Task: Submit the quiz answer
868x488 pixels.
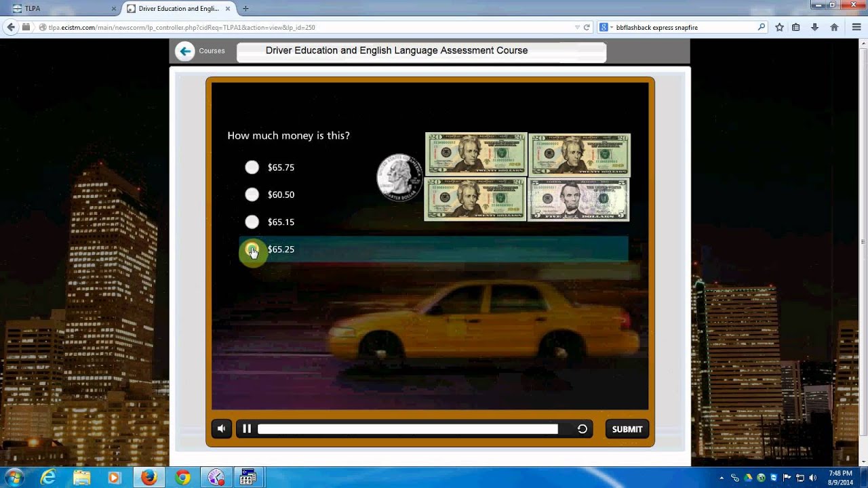Action: 627,429
